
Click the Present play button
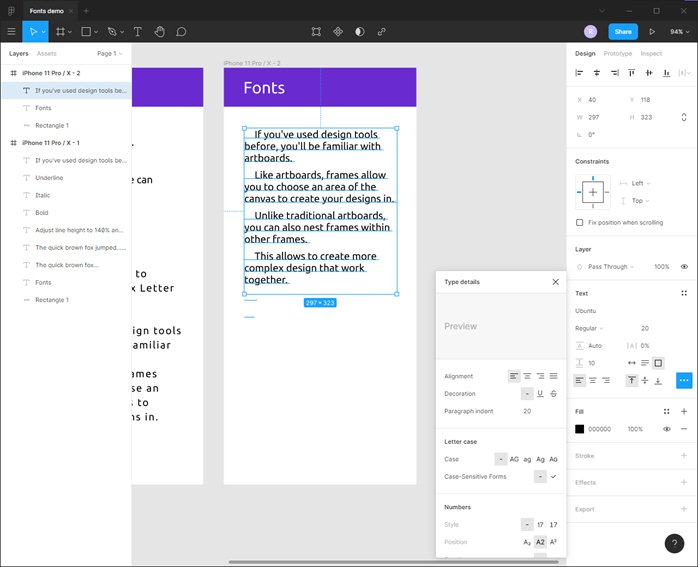(x=652, y=32)
